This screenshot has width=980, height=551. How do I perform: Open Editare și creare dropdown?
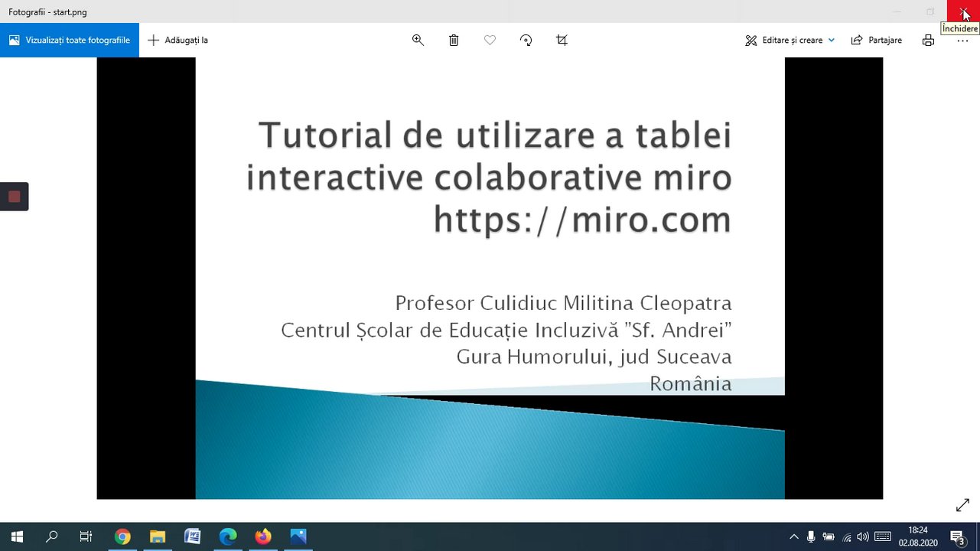790,40
